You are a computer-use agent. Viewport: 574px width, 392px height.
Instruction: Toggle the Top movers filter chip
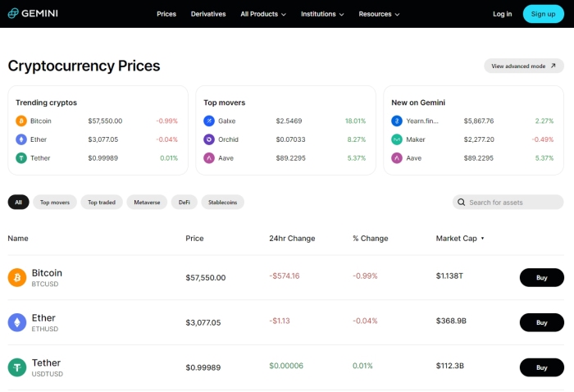55,202
